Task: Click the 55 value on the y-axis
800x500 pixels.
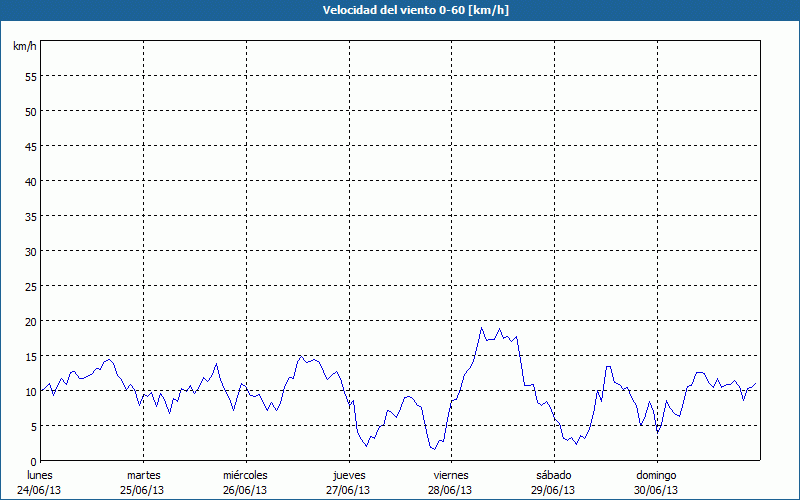Action: pyautogui.click(x=30, y=77)
